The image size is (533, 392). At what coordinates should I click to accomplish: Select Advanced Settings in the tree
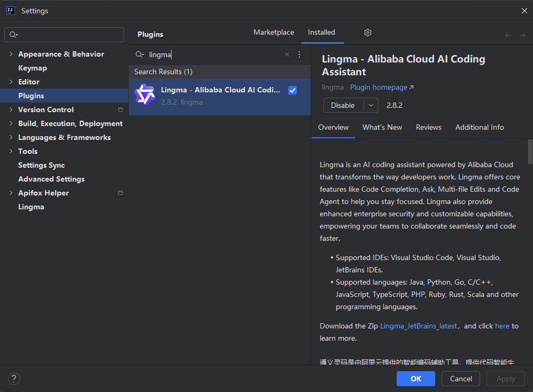pos(51,179)
